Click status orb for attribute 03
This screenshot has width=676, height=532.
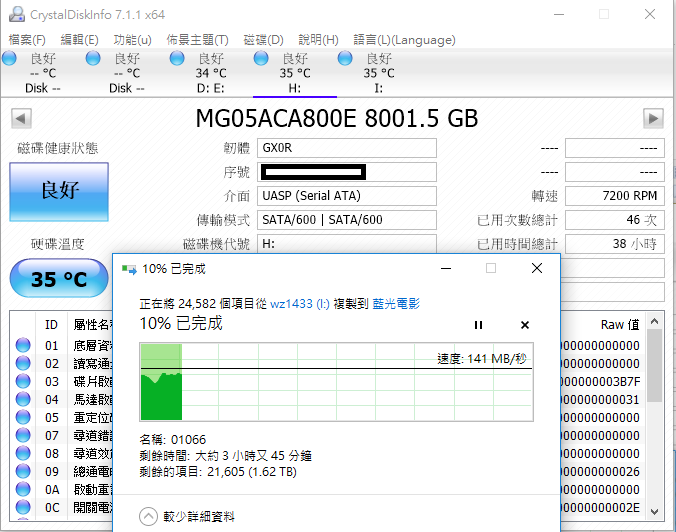click(23, 382)
